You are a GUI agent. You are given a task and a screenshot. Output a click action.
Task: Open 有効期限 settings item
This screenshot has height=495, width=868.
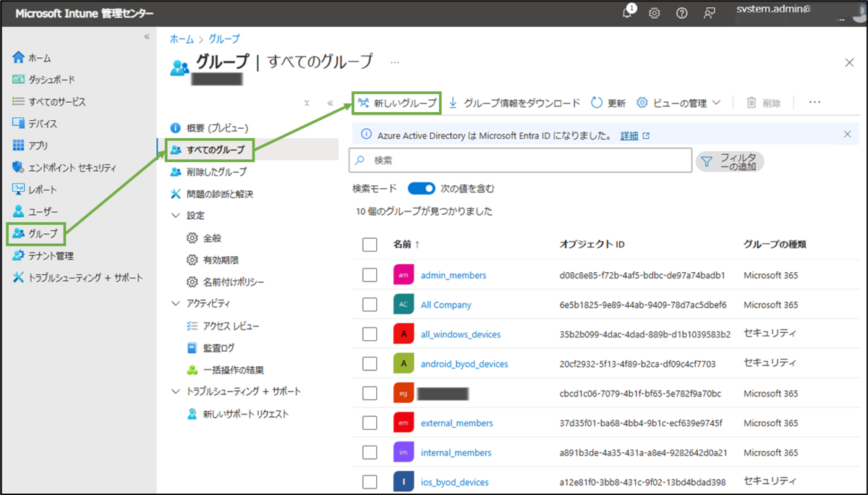point(213,260)
